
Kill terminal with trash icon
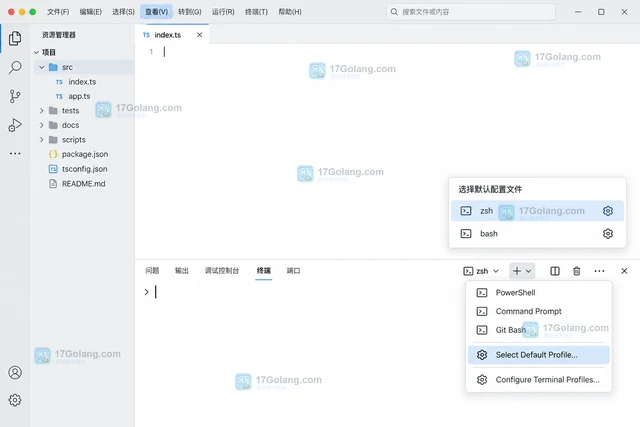[x=576, y=271]
